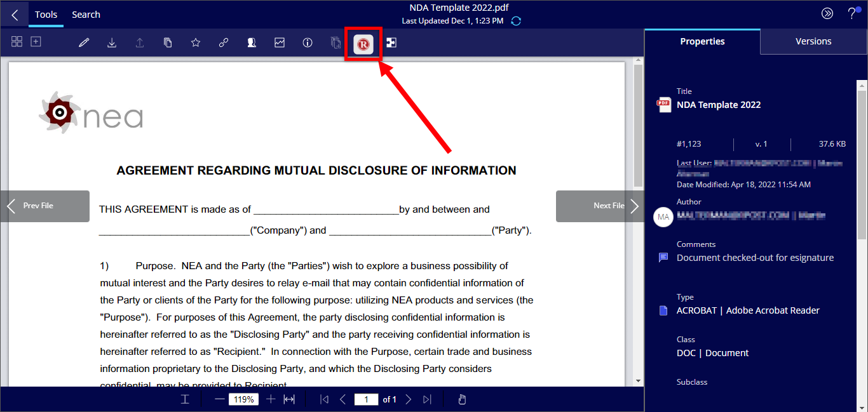The image size is (868, 412).
Task: Expand the double-chevron panel toggle
Action: [827, 13]
